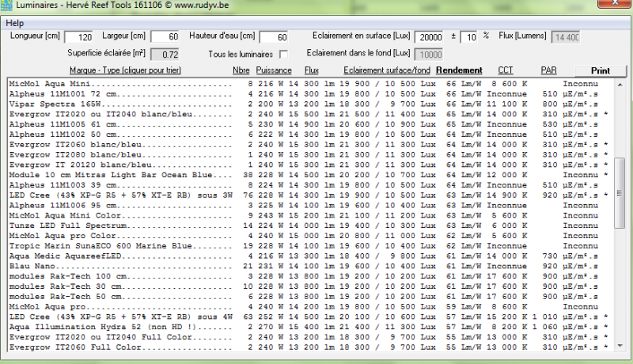Viewport: 633px width, 364px height.
Task: Select the Blau Nano row
Action: (x=309, y=267)
